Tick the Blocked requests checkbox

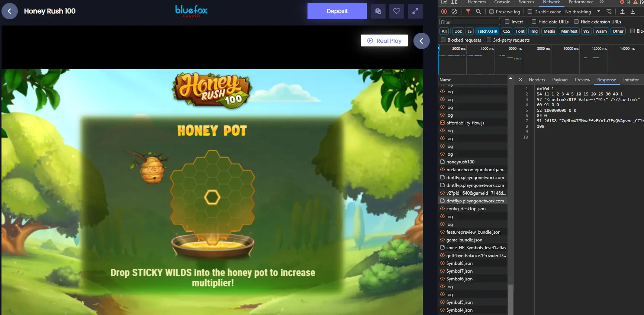click(443, 40)
